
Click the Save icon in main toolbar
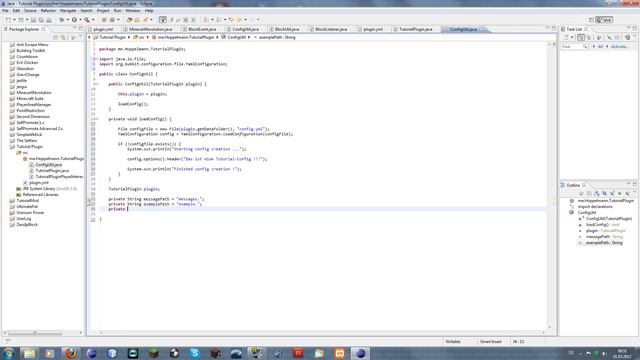(x=33, y=20)
